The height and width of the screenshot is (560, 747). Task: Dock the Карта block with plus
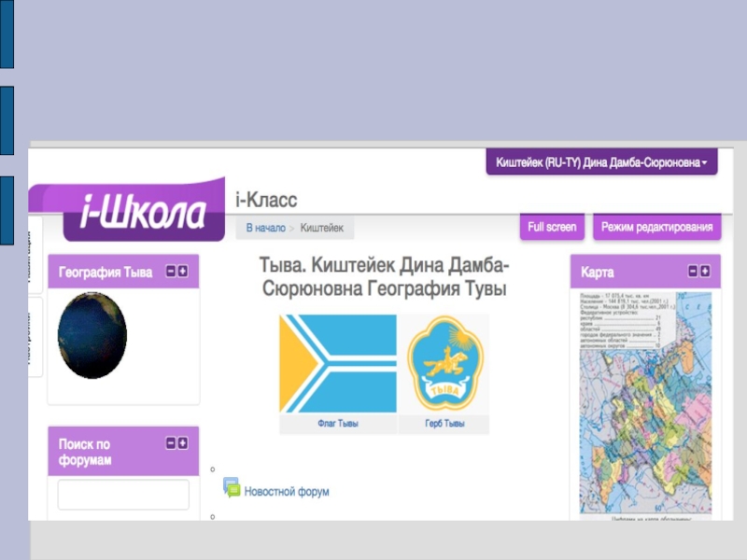pyautogui.click(x=705, y=272)
